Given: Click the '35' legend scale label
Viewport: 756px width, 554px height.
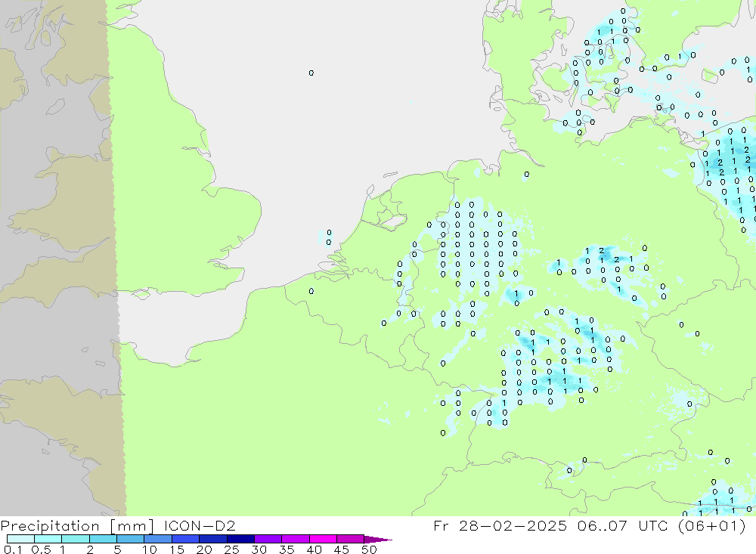Looking at the screenshot, I should tap(287, 549).
